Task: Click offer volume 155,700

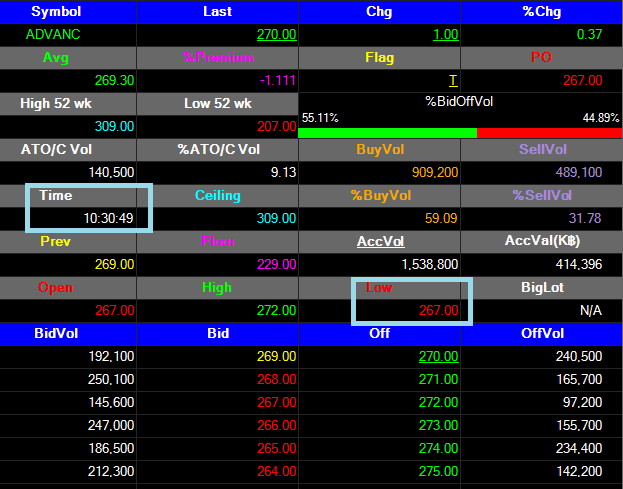Action: (x=579, y=425)
